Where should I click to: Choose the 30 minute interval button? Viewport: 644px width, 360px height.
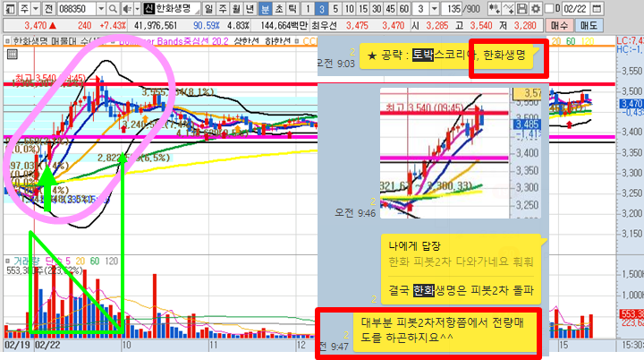377,9
